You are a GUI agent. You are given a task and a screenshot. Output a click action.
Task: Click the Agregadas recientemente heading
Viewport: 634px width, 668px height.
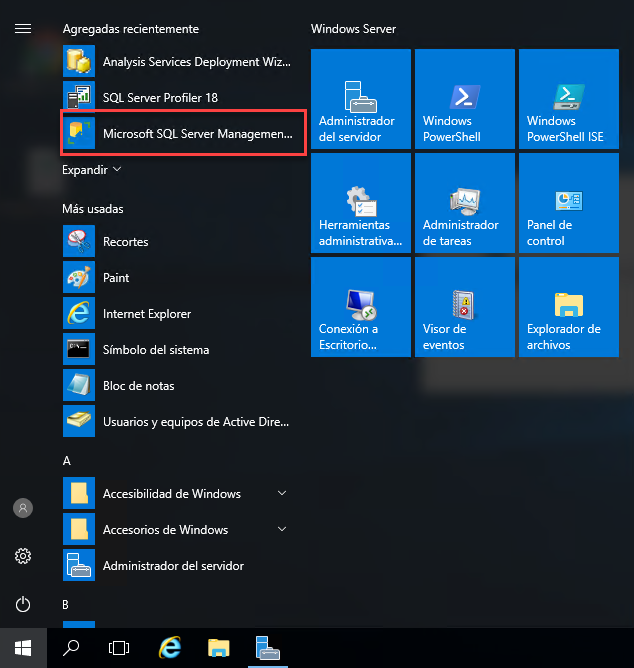tap(131, 29)
